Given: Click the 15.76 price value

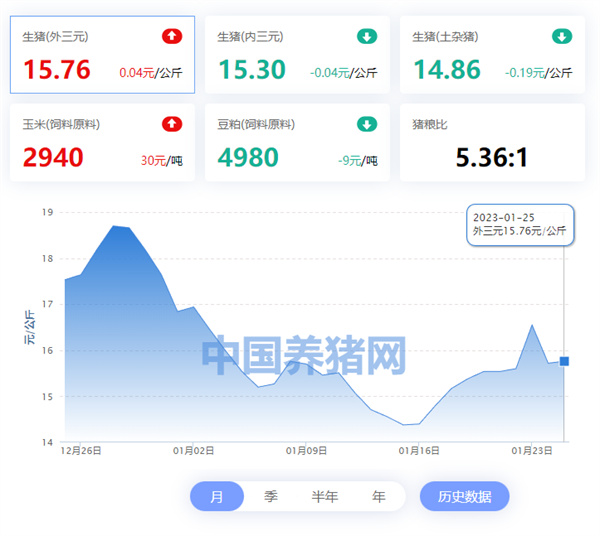Looking at the screenshot, I should click(57, 70).
